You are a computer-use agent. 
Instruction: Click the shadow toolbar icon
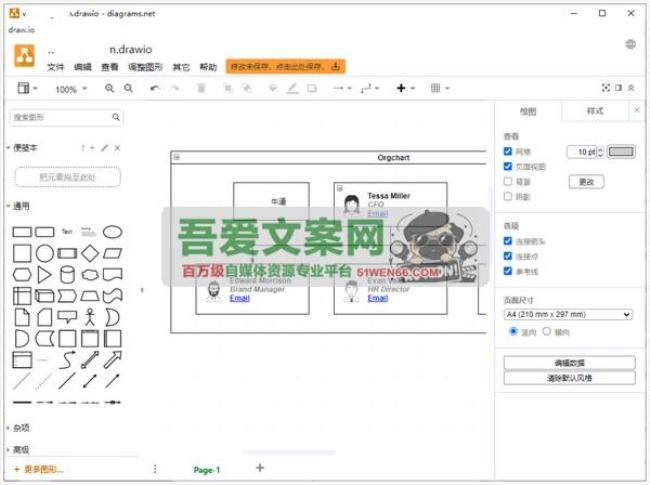(312, 88)
